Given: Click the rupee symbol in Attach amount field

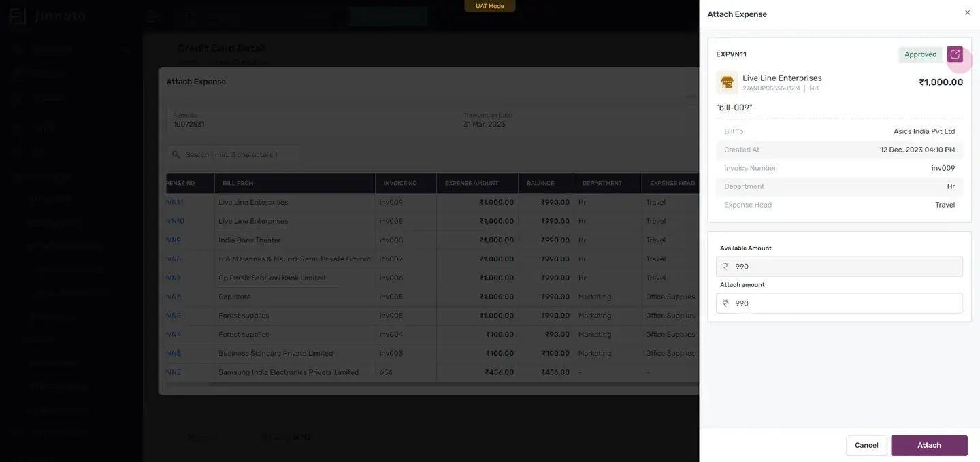Looking at the screenshot, I should (x=725, y=303).
